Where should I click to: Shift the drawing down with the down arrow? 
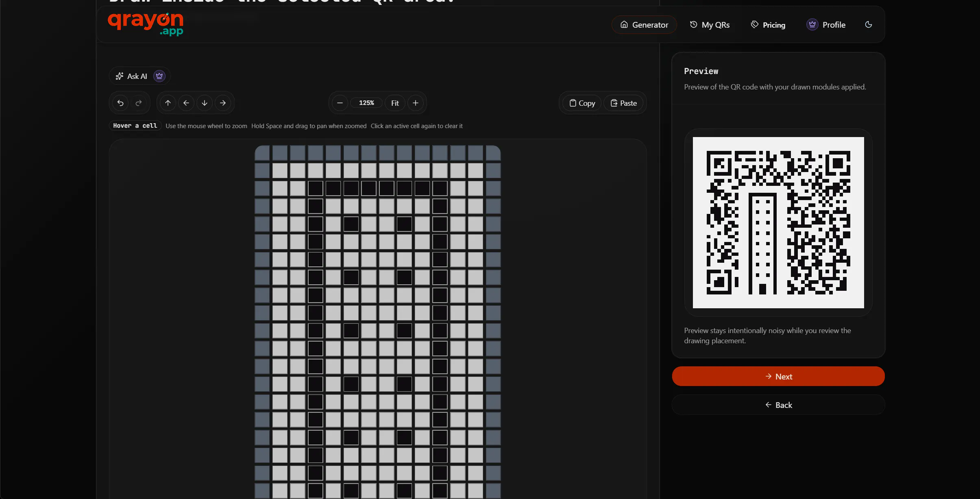click(205, 103)
